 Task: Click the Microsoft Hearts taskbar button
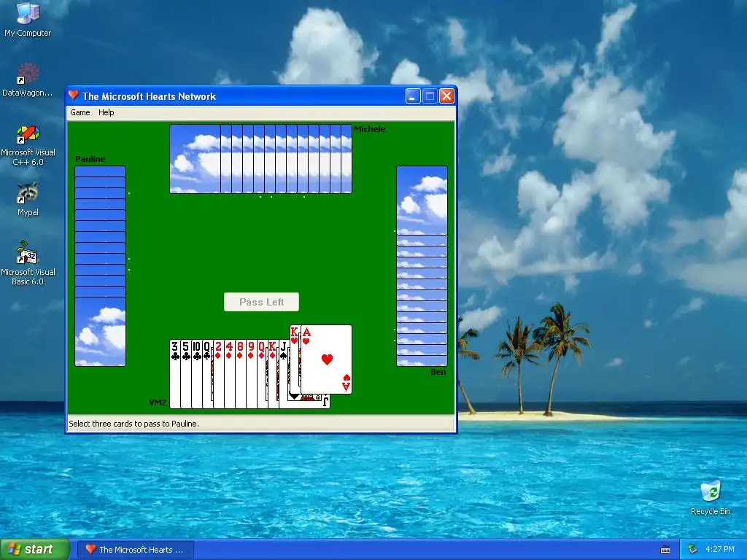136,550
